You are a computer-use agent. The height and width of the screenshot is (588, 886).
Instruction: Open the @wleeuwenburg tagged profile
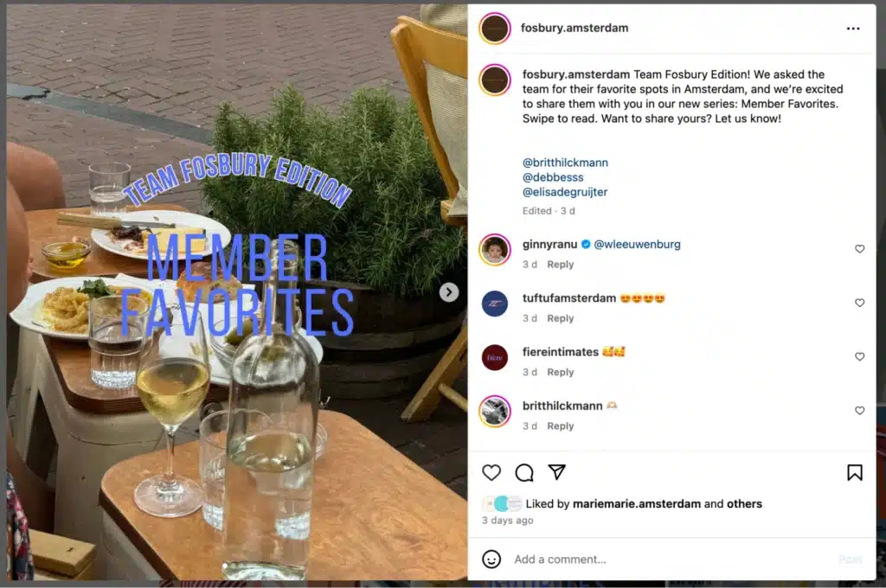pos(637,244)
